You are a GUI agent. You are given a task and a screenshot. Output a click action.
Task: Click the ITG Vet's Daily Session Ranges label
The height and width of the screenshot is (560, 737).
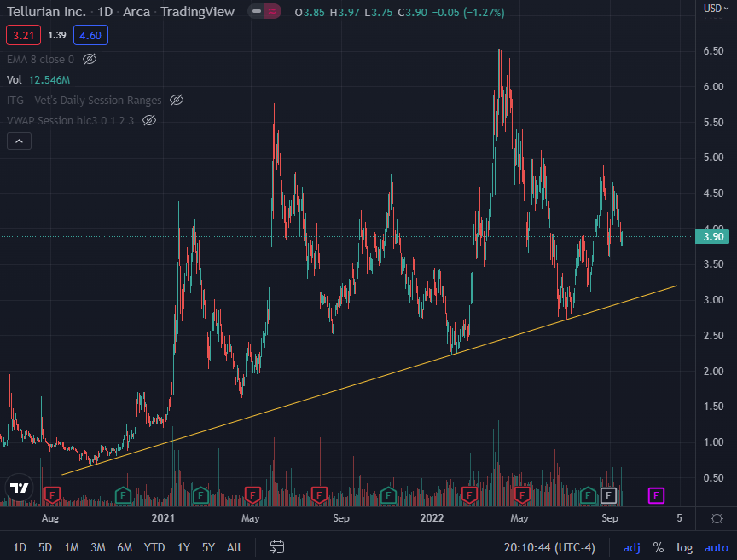pyautogui.click(x=84, y=100)
